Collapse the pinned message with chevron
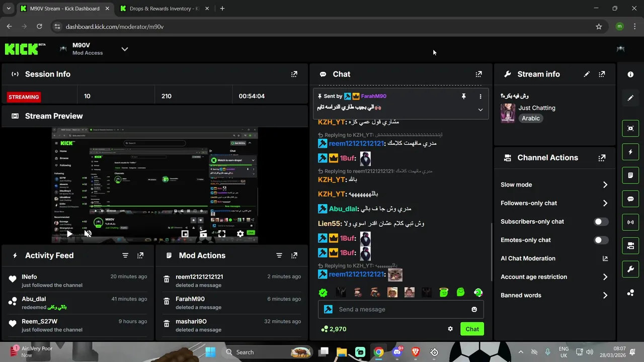This screenshot has height=362, width=644. click(x=480, y=110)
